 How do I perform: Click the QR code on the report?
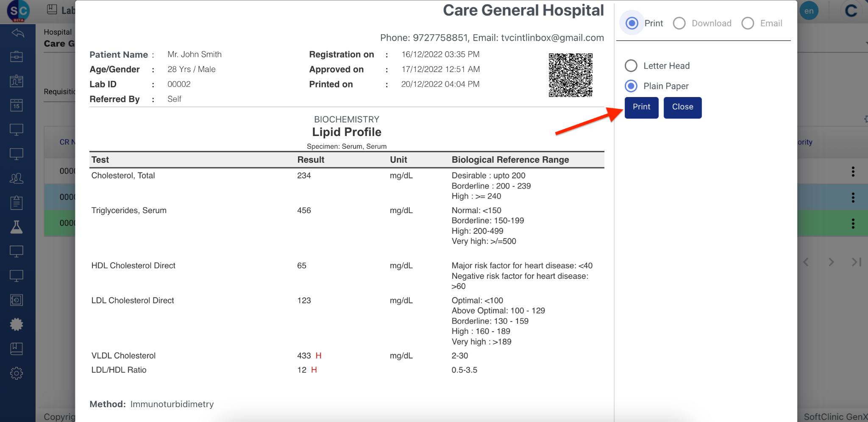click(570, 75)
